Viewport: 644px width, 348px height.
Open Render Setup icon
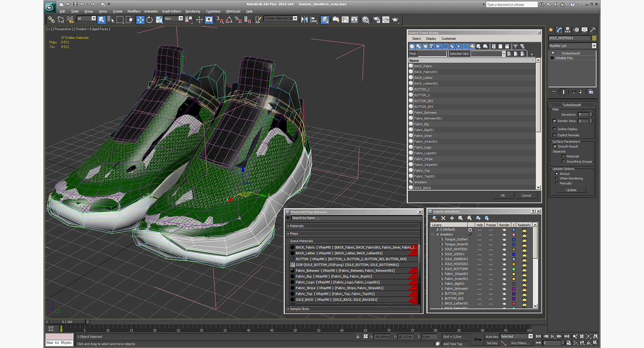coord(376,20)
